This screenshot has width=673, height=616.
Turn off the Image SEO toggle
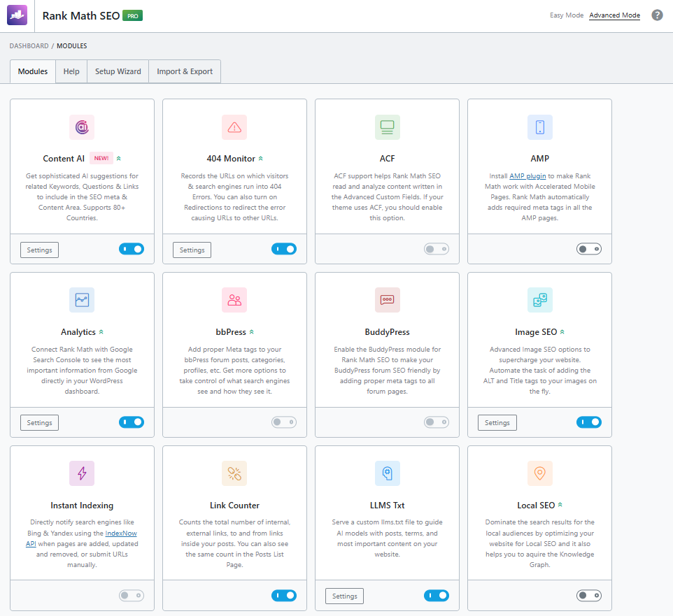(589, 422)
